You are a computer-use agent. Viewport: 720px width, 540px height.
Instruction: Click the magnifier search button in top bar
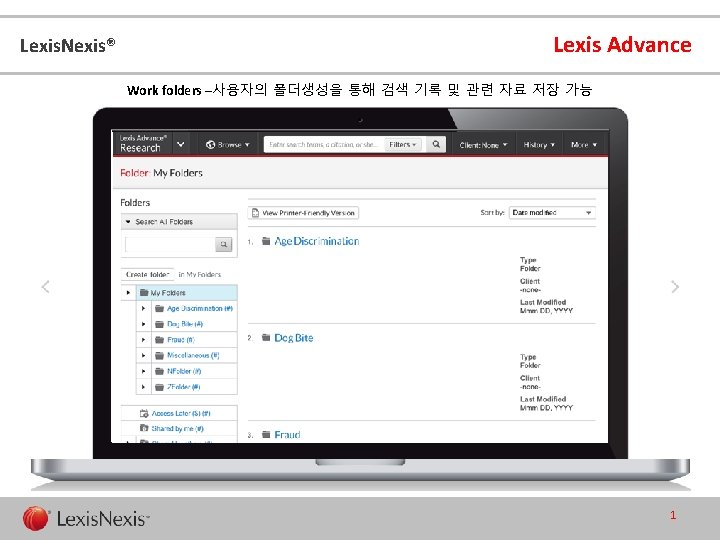pos(436,144)
